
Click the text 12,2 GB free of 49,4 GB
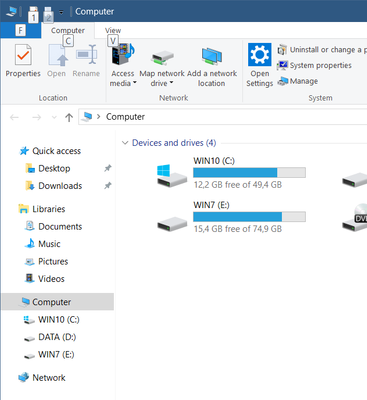coord(238,185)
